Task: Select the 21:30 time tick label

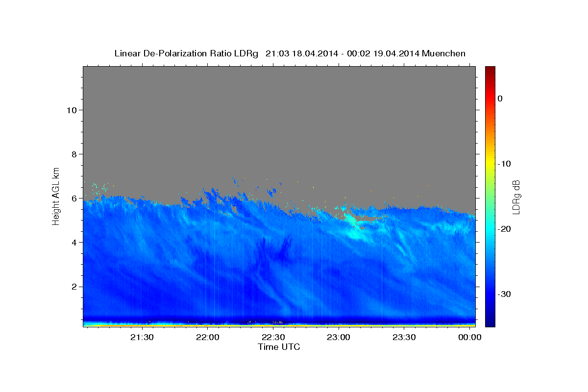Action: pyautogui.click(x=142, y=337)
